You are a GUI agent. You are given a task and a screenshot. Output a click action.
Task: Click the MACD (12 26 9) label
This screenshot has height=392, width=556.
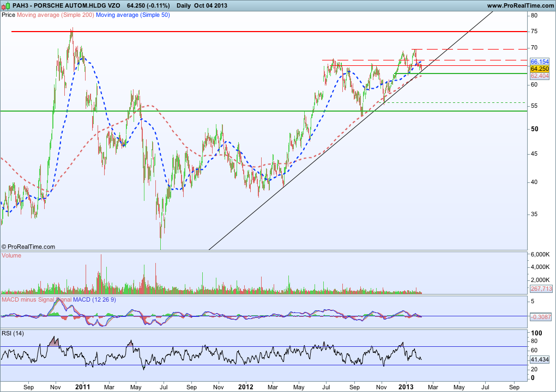[x=94, y=299]
